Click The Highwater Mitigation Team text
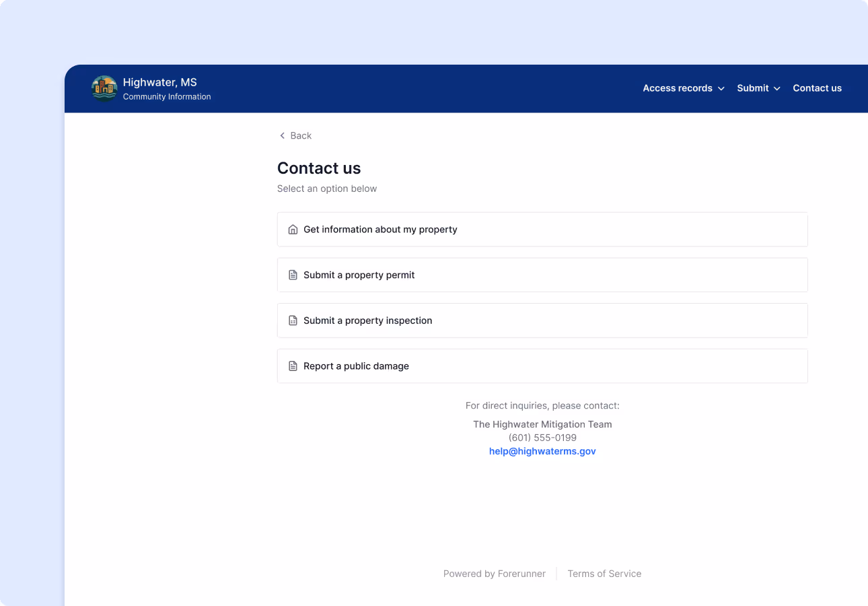This screenshot has width=868, height=606. 542,424
